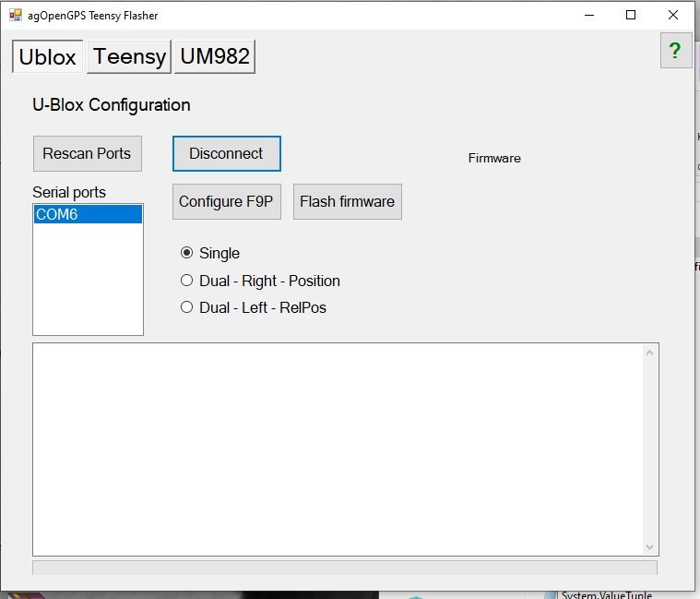Open help with the green question mark
Image resolution: width=700 pixels, height=599 pixels.
click(675, 51)
